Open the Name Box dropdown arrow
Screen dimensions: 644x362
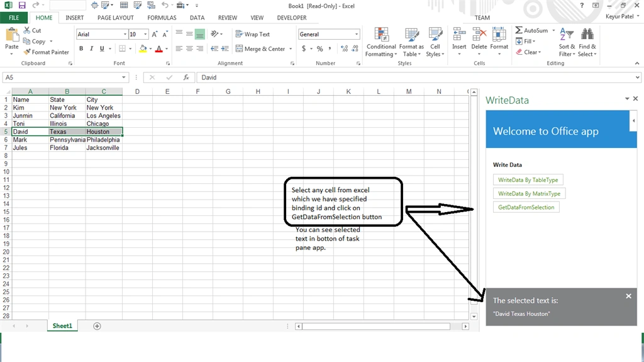tap(123, 77)
